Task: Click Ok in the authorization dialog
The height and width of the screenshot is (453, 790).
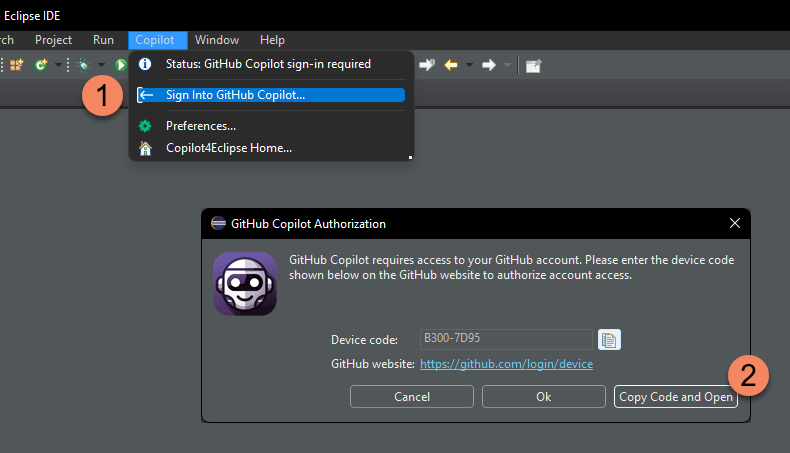Action: pos(544,397)
